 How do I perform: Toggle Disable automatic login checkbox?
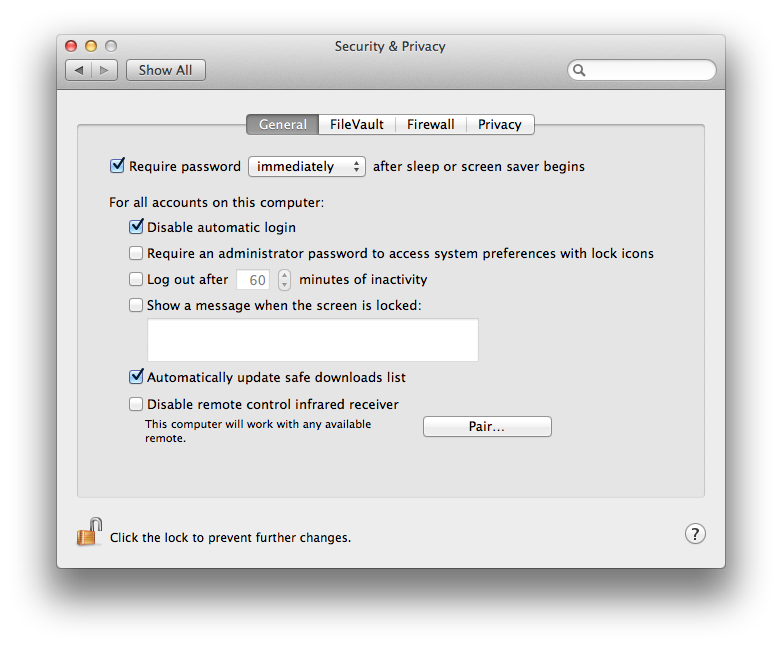point(136,226)
